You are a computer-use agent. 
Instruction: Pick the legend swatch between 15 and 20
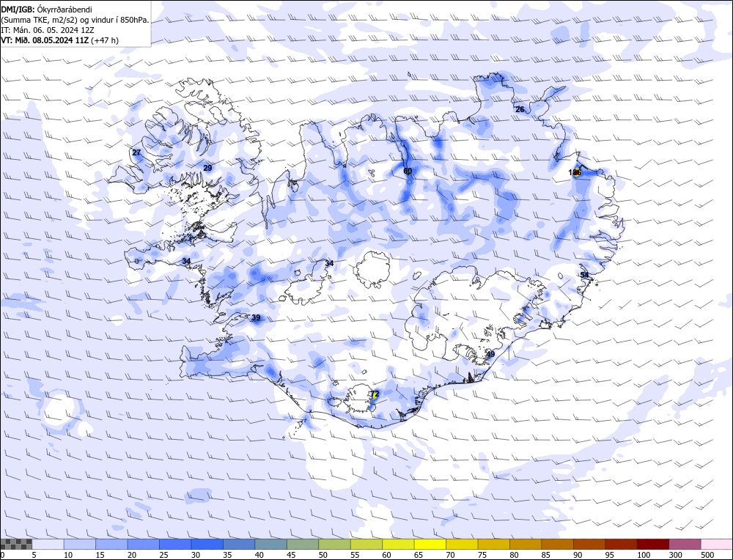pos(111,544)
